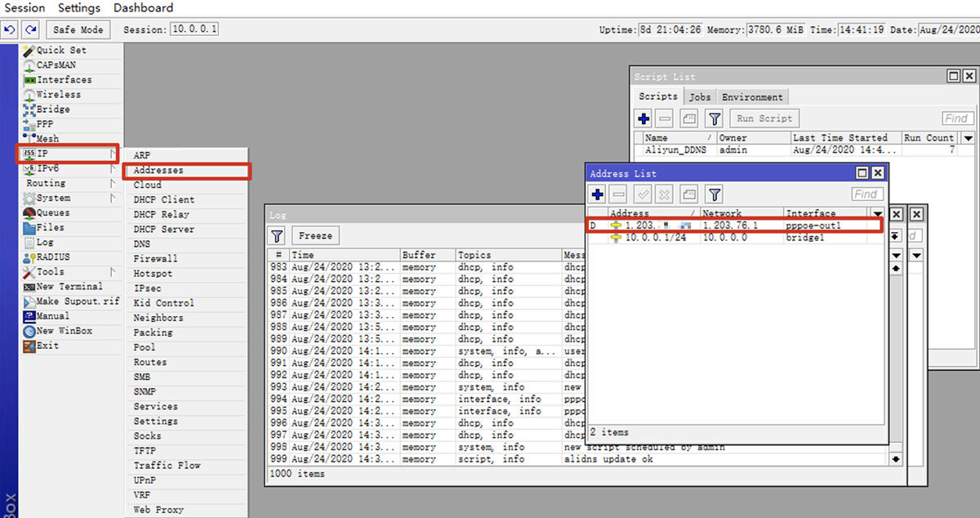980x518 pixels.
Task: Click the filter funnel in Script List
Action: pyautogui.click(x=715, y=118)
